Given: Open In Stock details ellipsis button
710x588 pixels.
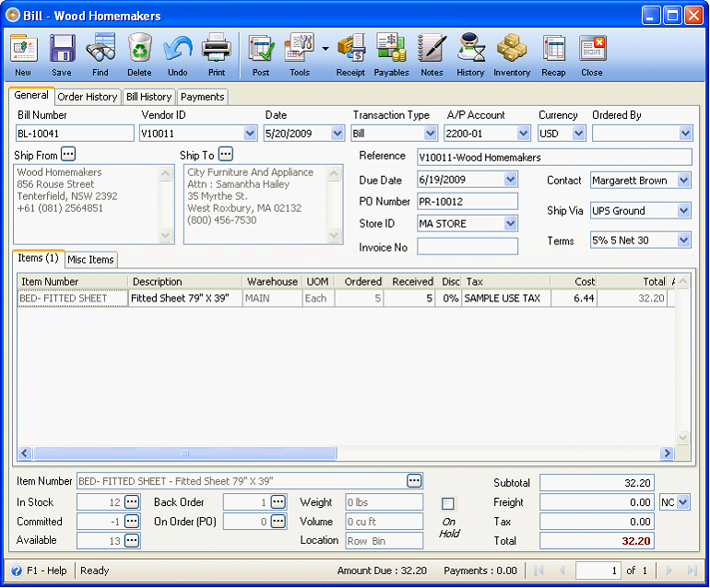Looking at the screenshot, I should [132, 502].
